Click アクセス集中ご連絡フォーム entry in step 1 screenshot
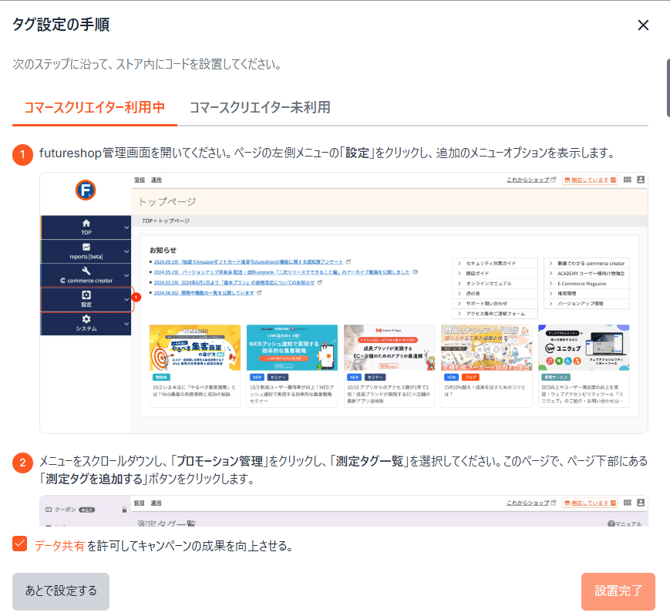 point(495,314)
